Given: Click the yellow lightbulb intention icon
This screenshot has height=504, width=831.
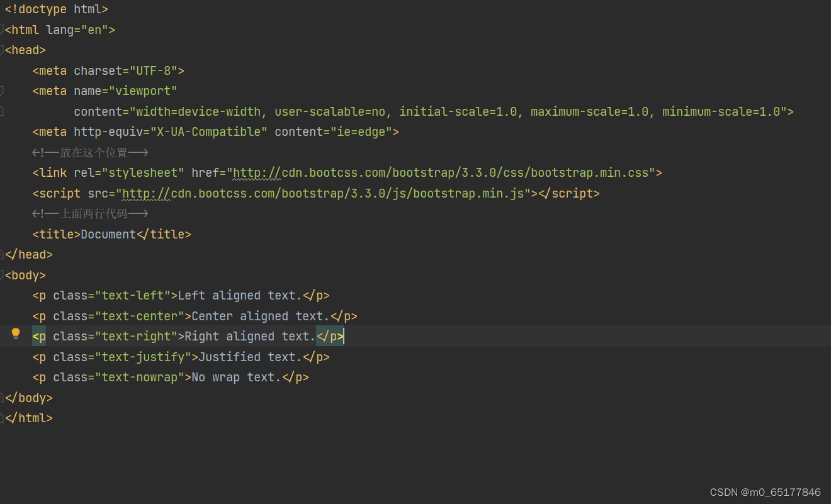Looking at the screenshot, I should pyautogui.click(x=15, y=333).
